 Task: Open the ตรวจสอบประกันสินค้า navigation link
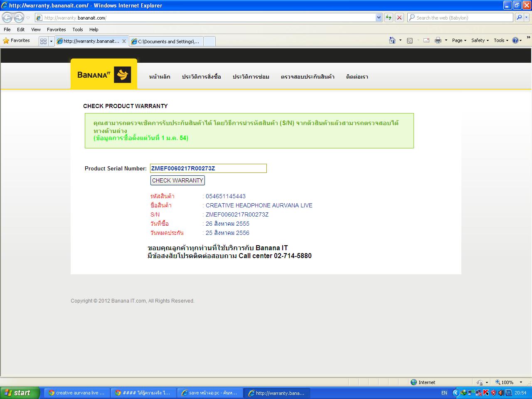pos(308,77)
